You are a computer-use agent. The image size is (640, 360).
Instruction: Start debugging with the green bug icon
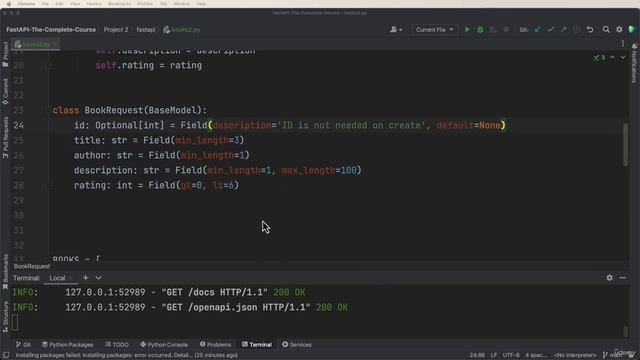480,29
